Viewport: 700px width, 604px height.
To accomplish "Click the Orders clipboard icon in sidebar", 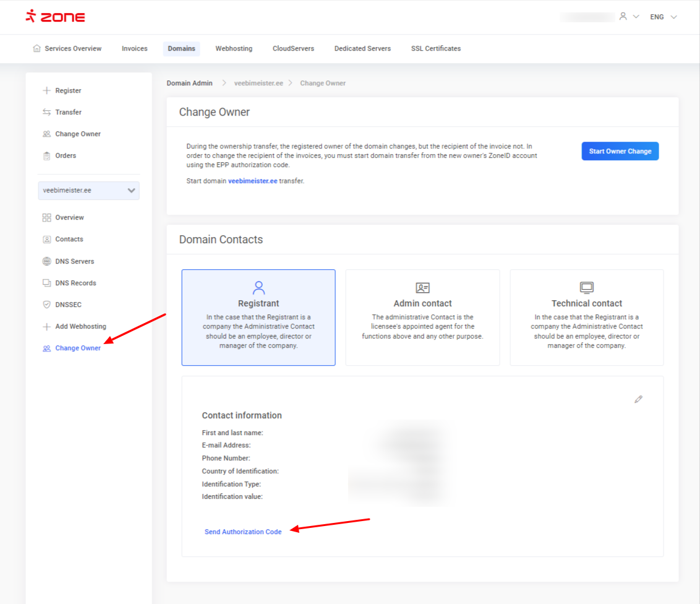I will pyautogui.click(x=46, y=155).
